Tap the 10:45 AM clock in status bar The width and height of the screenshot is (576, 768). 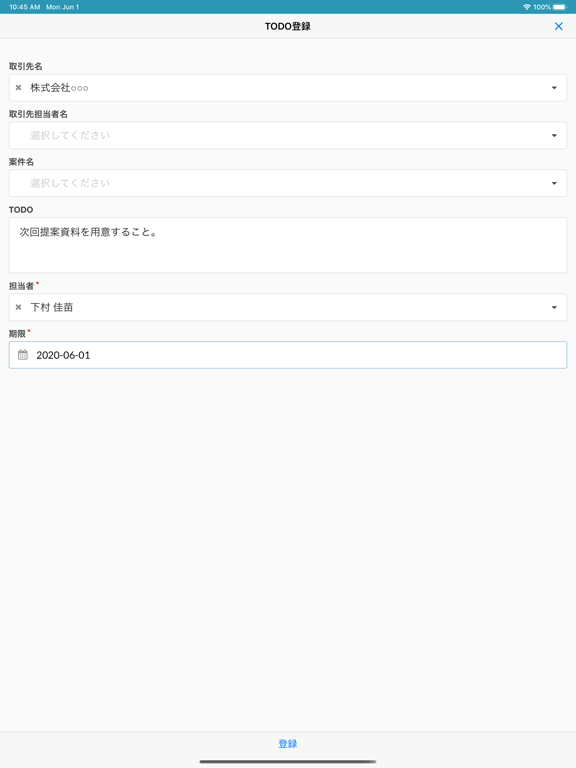pos(24,7)
